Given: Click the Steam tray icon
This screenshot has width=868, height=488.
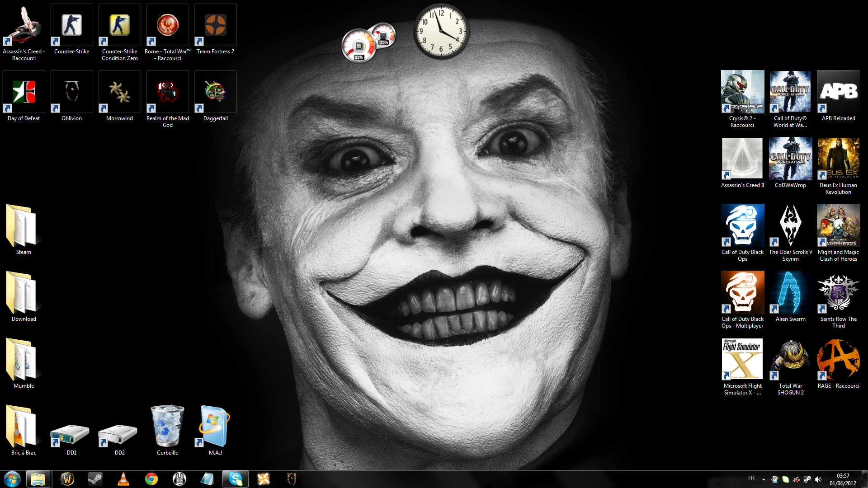Looking at the screenshot, I should 807,479.
